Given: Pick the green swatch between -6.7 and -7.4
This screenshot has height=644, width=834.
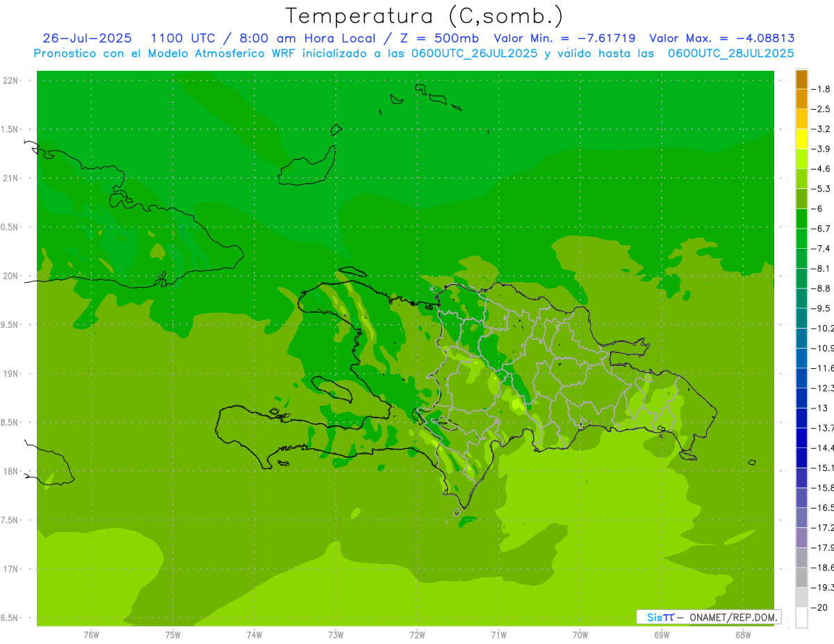Looking at the screenshot, I should [801, 238].
